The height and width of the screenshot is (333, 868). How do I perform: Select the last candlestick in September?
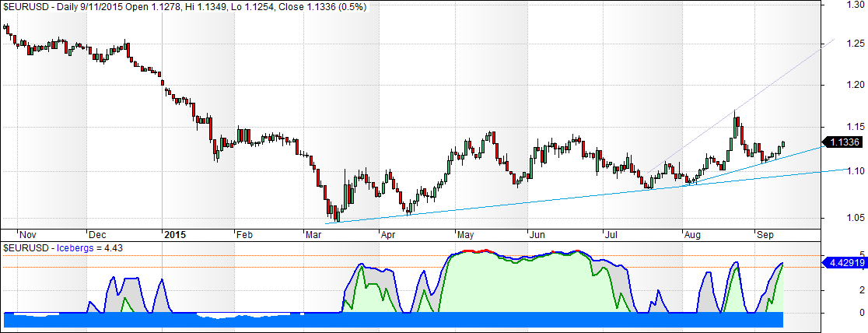tap(784, 143)
